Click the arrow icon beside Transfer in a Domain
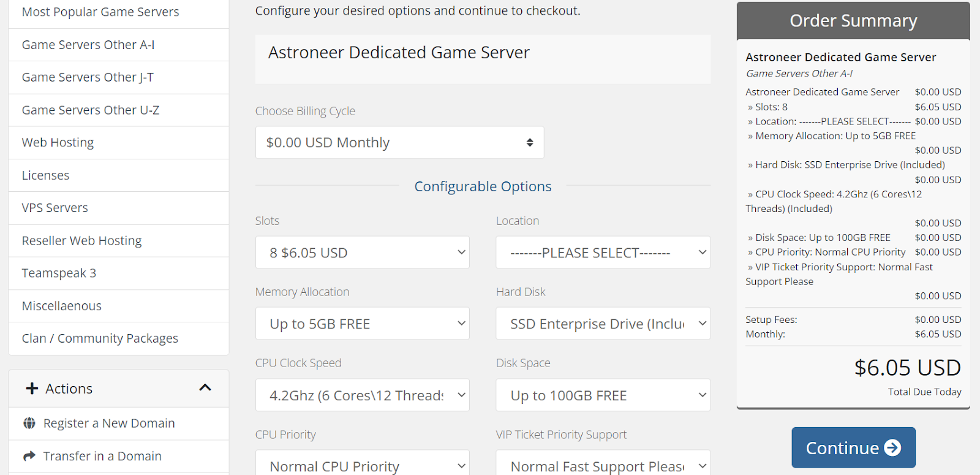Viewport: 980px width, 475px height. pyautogui.click(x=29, y=456)
